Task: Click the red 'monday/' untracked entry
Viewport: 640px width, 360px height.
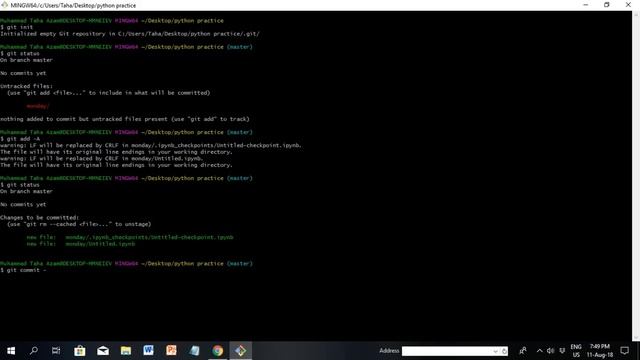Action: (x=38, y=106)
